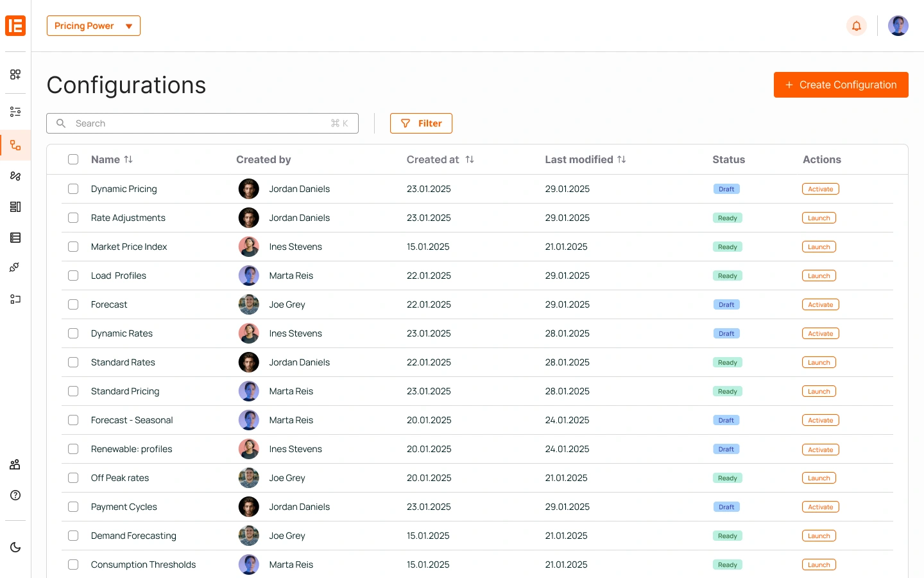This screenshot has height=578, width=924.
Task: Click the notification bell icon
Action: coord(856,26)
